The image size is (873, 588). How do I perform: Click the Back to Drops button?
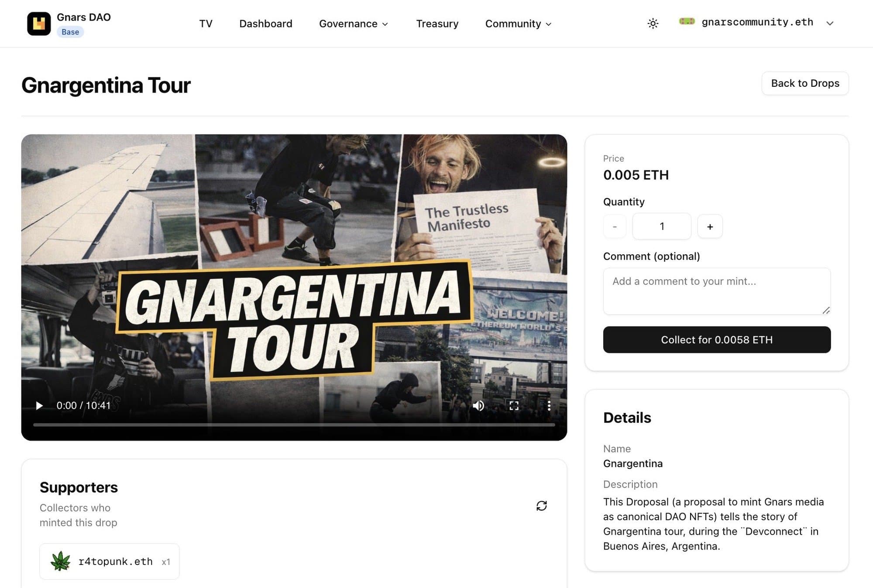click(805, 83)
